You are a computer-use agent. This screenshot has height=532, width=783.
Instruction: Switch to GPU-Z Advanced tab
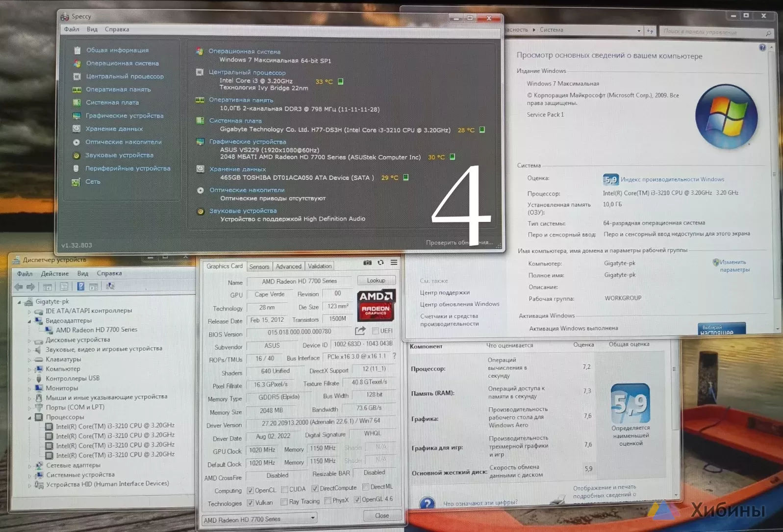tap(288, 266)
